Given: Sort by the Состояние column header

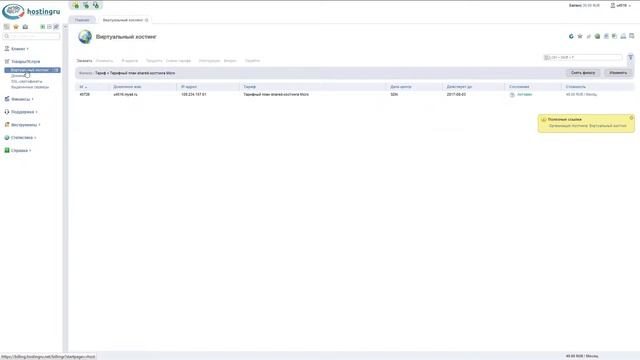Looking at the screenshot, I should pyautogui.click(x=519, y=87).
